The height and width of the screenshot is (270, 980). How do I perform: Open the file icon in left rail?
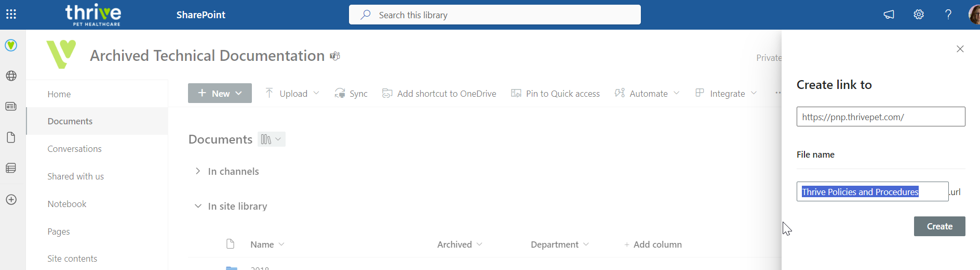pos(11,137)
